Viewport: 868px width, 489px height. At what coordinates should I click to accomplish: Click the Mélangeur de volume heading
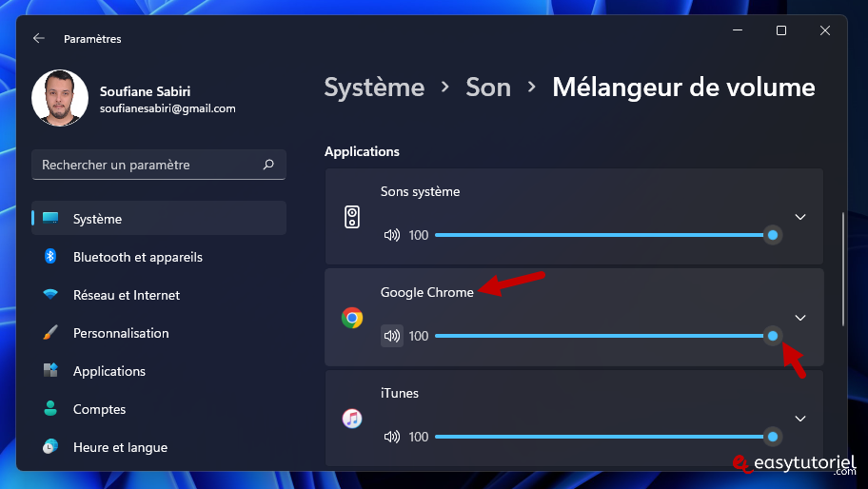pyautogui.click(x=683, y=88)
